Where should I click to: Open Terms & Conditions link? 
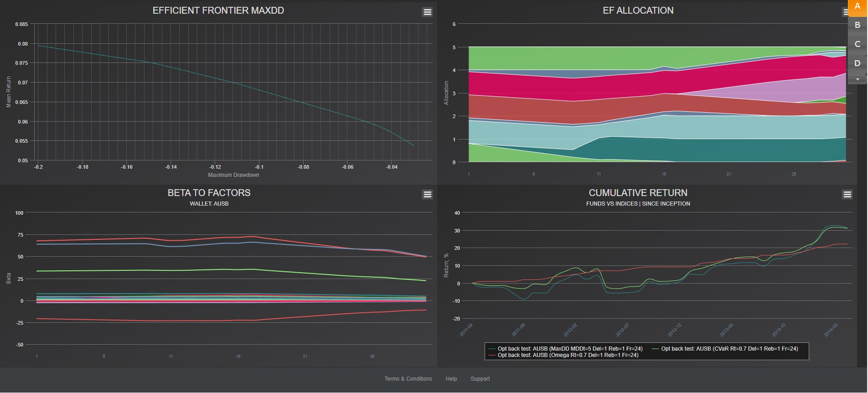[x=408, y=379]
